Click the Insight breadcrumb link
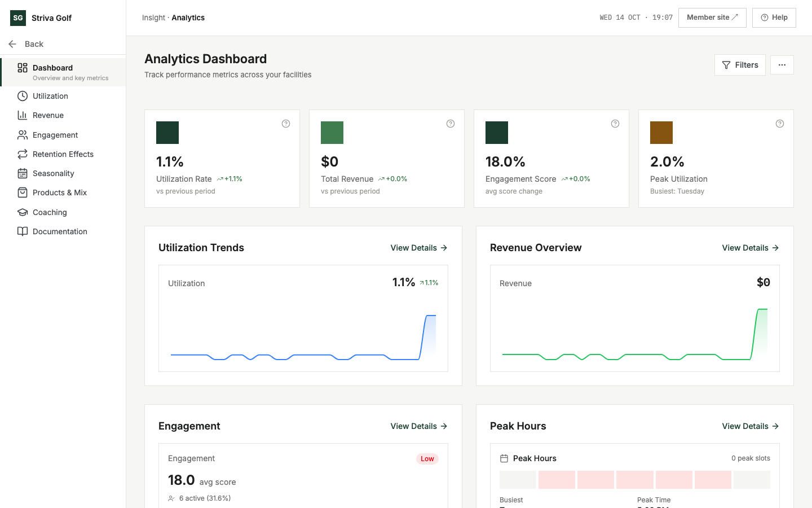Viewport: 812px width, 508px height. tap(153, 17)
